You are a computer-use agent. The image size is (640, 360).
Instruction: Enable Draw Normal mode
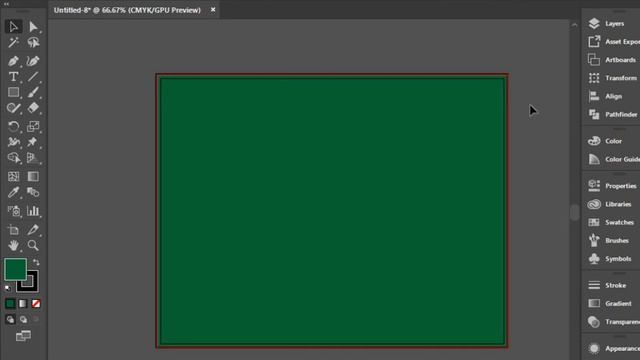click(10, 320)
